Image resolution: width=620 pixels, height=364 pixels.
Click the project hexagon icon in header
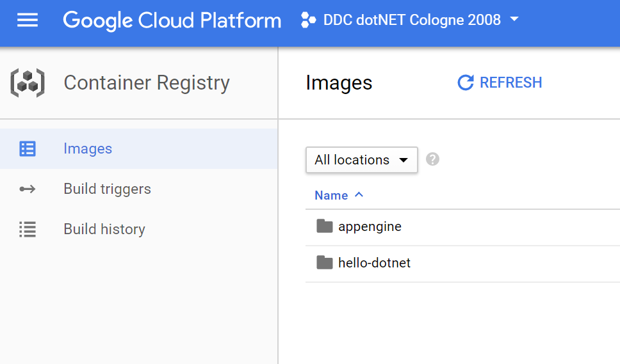308,20
